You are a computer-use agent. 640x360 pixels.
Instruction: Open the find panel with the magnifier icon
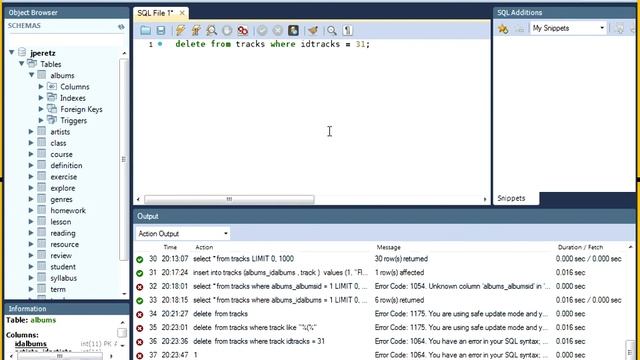[x=332, y=30]
